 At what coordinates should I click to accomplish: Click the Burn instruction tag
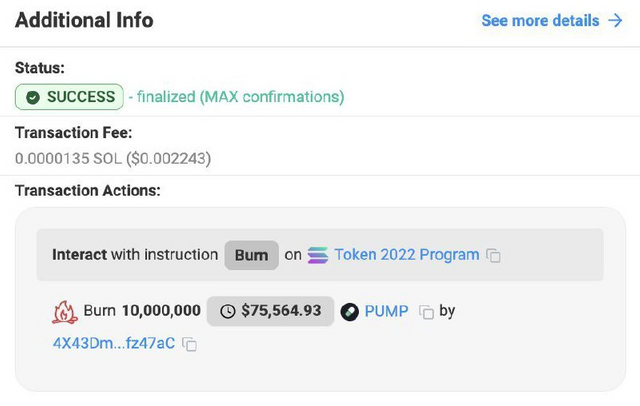pyautogui.click(x=251, y=255)
